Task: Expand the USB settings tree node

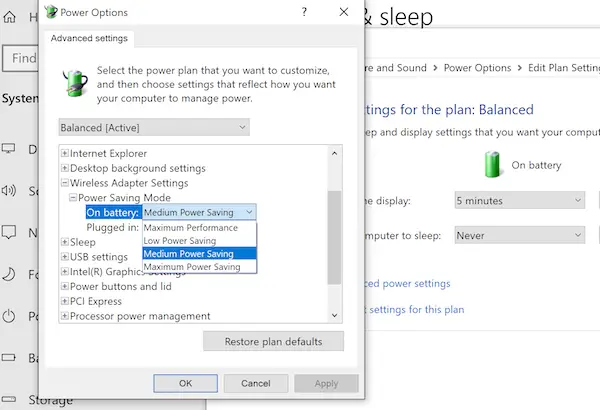Action: [x=65, y=257]
